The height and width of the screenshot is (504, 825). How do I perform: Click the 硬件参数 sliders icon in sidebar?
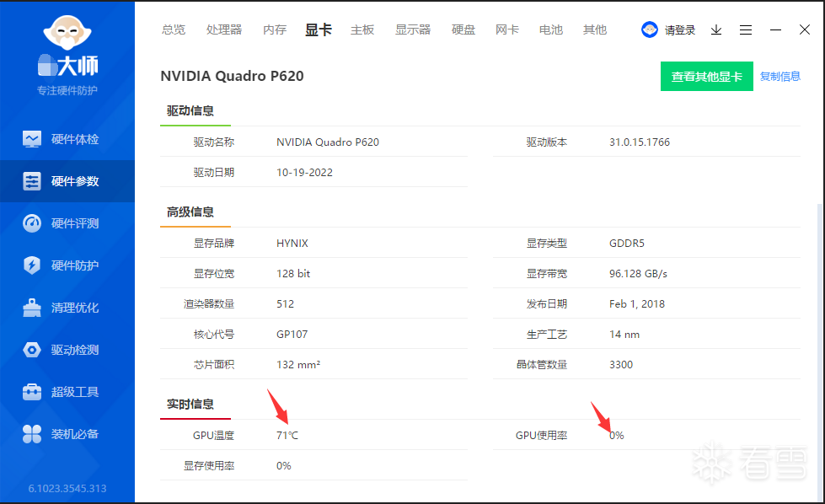(x=31, y=181)
